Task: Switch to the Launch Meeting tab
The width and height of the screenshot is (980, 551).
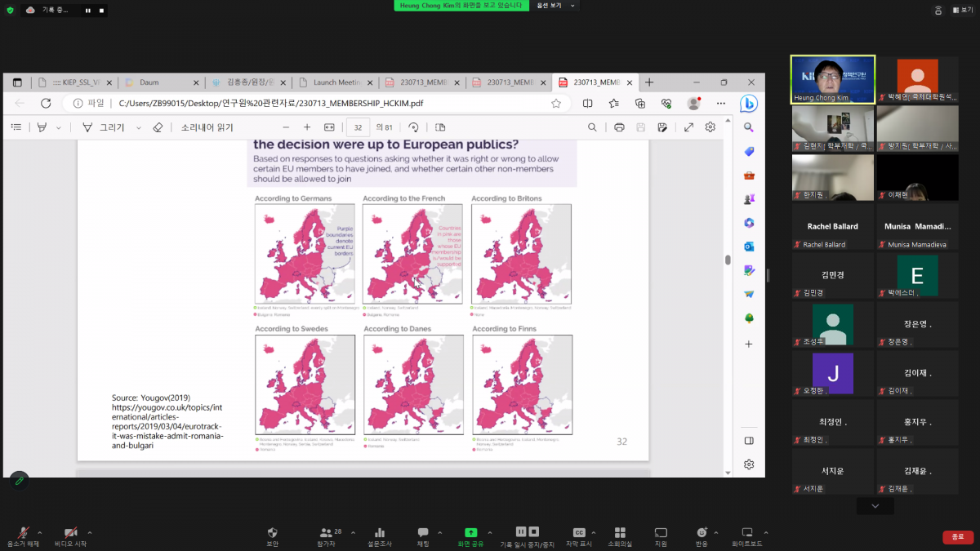Action: (x=335, y=82)
